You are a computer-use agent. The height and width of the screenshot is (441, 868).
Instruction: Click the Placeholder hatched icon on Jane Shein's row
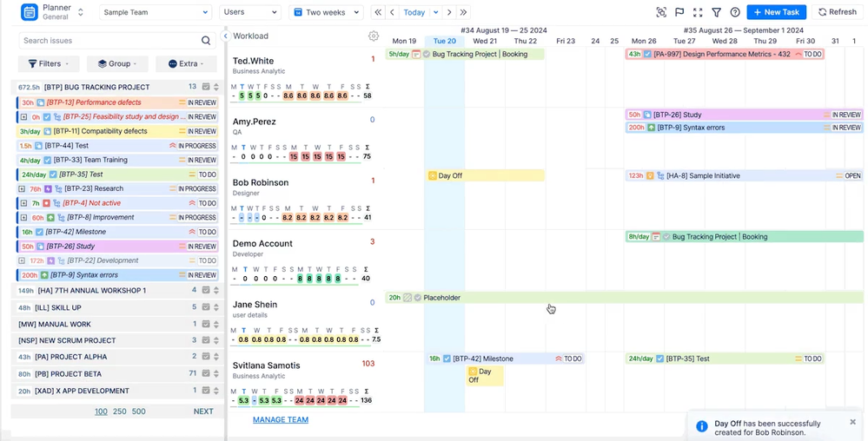(407, 298)
